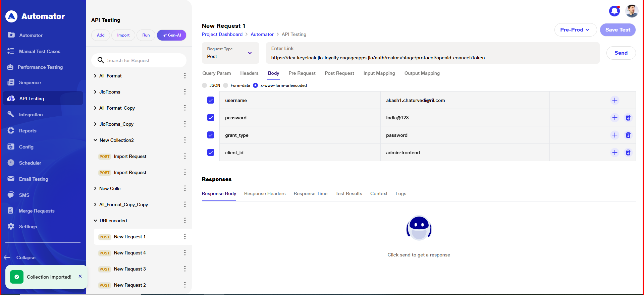This screenshot has width=644, height=295.
Task: Open the notifications bell icon
Action: click(x=614, y=11)
